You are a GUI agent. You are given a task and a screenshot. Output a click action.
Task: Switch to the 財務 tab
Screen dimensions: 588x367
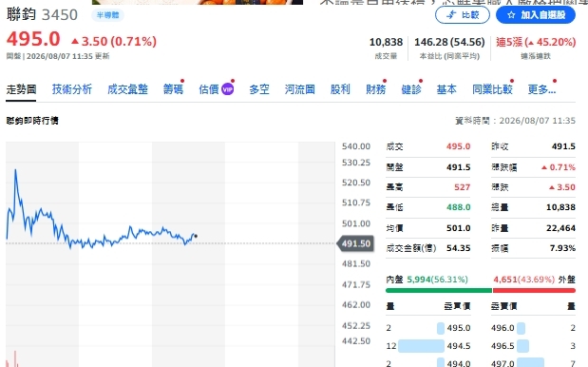click(376, 89)
